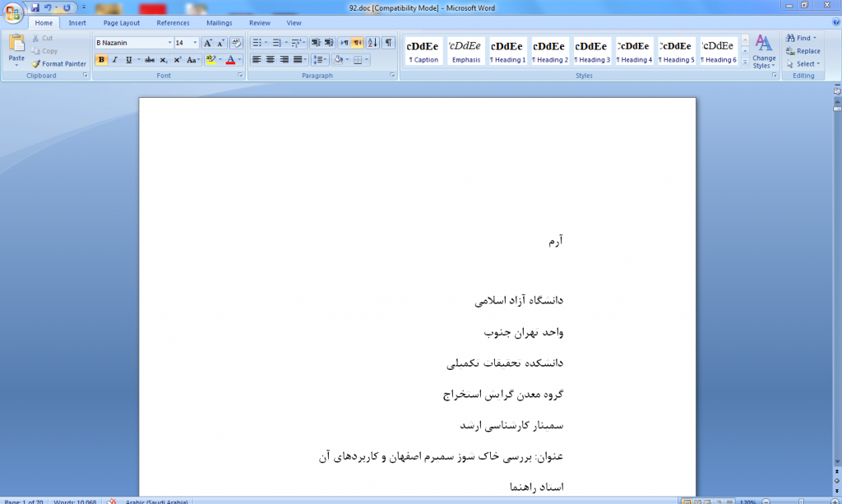Viewport: 842px width, 504px height.
Task: Click the Arabic title line in the document
Action: point(440,456)
